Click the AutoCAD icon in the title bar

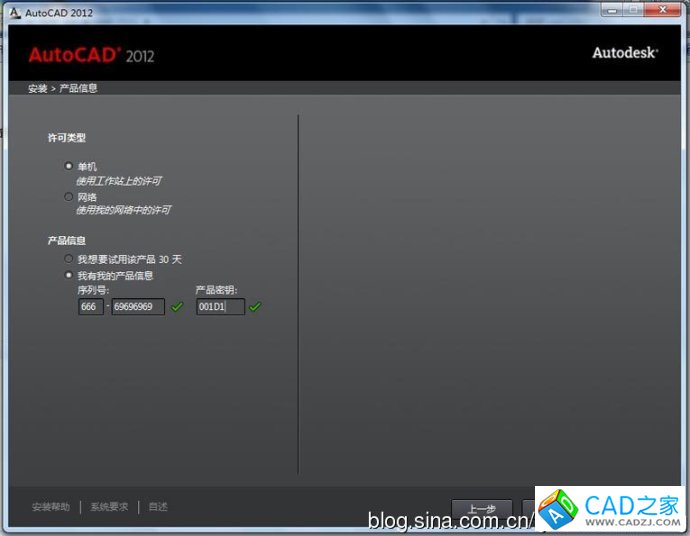(15, 11)
